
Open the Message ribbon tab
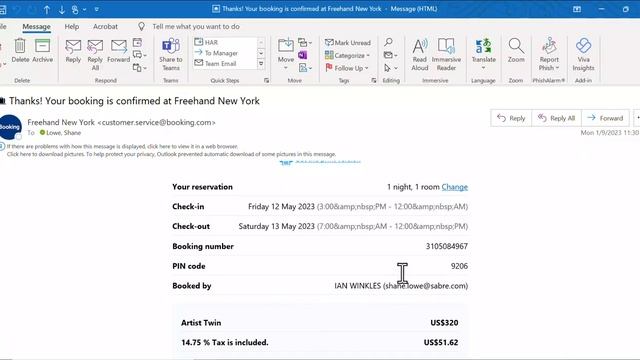[x=36, y=27]
